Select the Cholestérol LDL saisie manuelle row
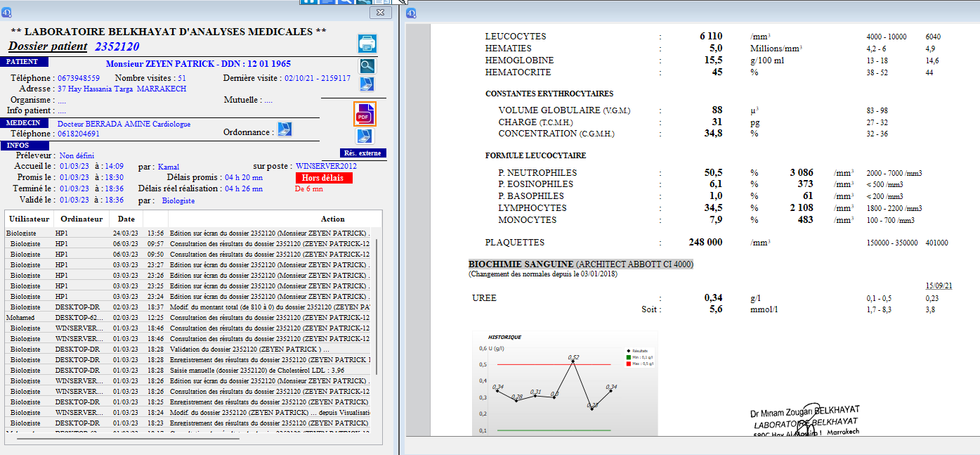This screenshot has width=980, height=455. (x=190, y=370)
